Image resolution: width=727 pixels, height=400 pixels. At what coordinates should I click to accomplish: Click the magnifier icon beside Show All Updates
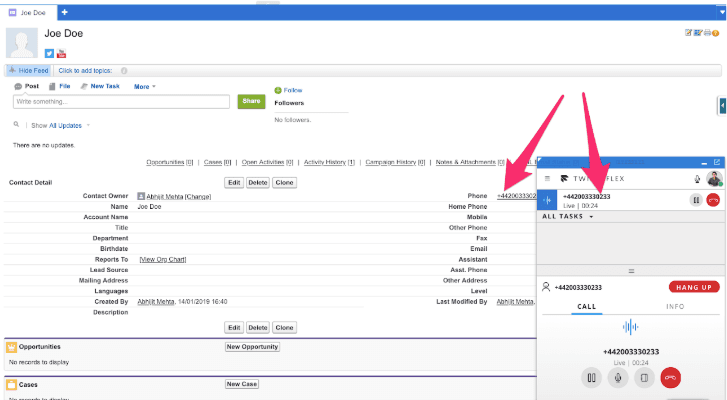(x=16, y=125)
